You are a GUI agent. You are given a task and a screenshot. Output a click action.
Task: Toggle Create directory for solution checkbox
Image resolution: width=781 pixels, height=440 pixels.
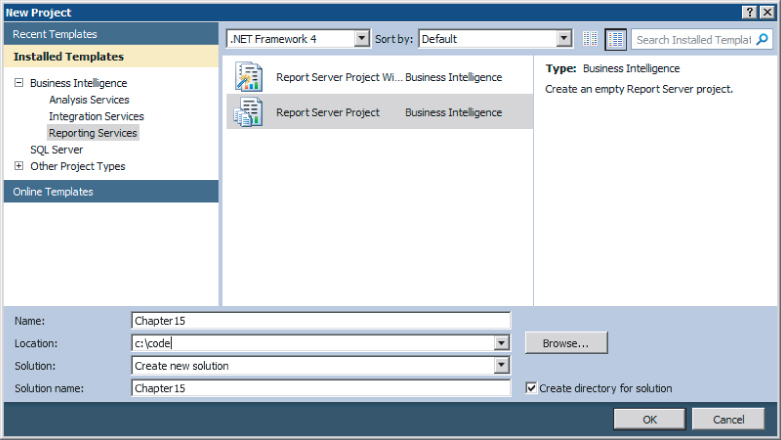tap(531, 388)
